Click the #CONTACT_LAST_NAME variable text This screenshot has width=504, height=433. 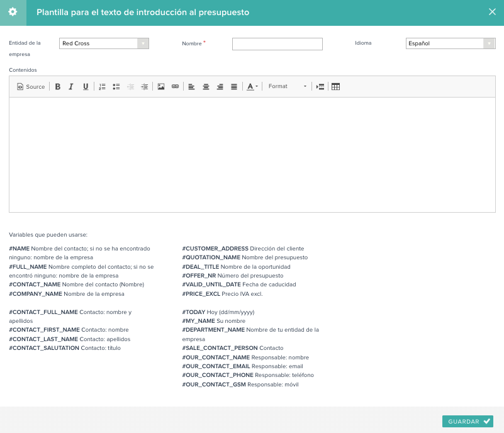click(43, 339)
